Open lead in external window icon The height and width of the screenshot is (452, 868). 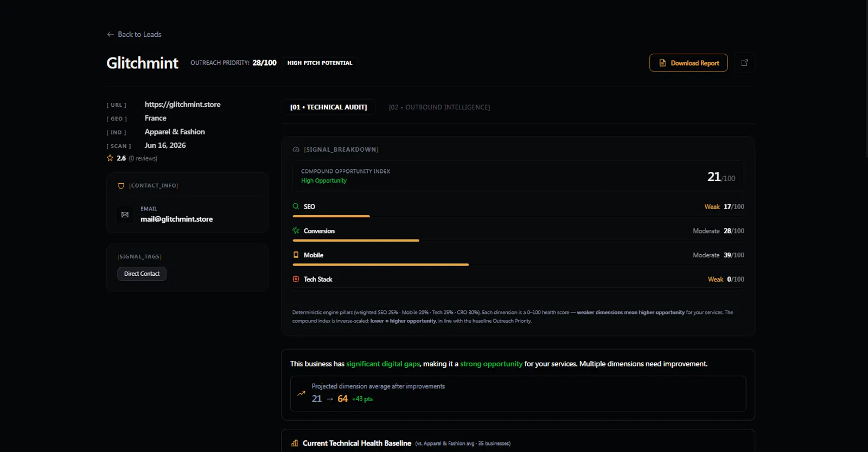(744, 63)
